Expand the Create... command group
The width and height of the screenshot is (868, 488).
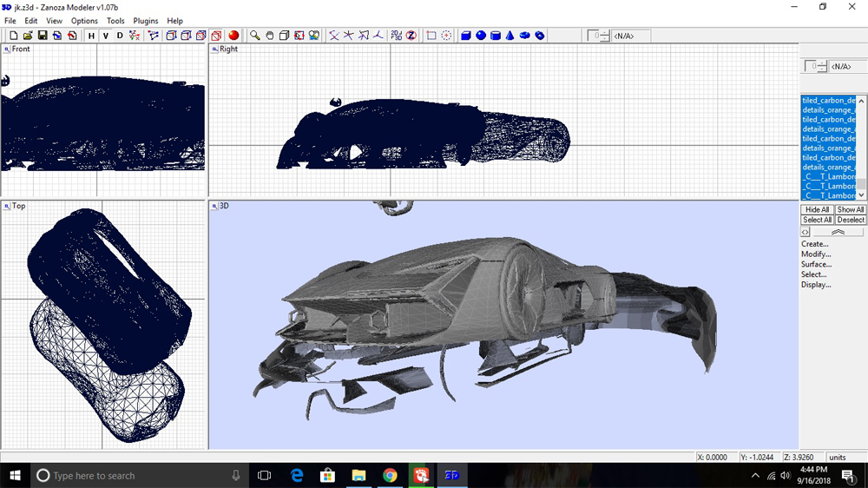pos(814,244)
